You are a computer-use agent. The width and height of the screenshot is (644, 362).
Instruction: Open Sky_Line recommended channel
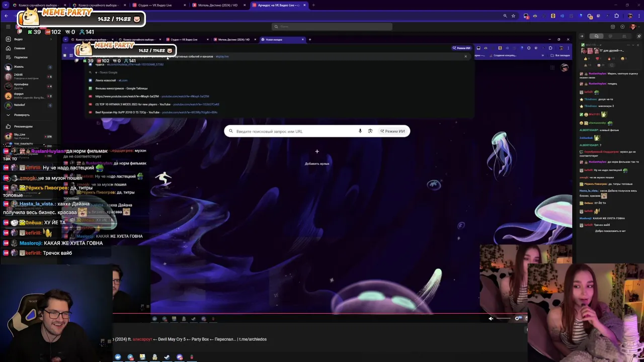coord(28,136)
